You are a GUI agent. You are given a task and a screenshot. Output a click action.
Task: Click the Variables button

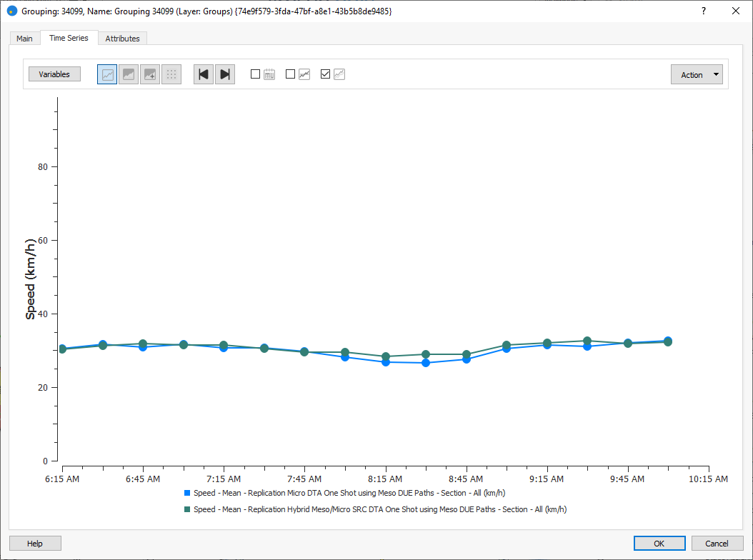pyautogui.click(x=54, y=74)
